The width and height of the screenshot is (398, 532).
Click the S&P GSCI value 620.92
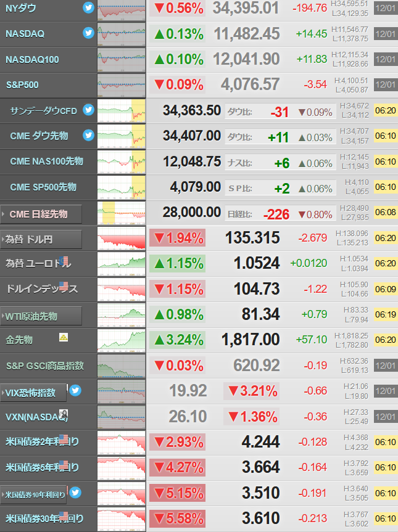click(257, 366)
